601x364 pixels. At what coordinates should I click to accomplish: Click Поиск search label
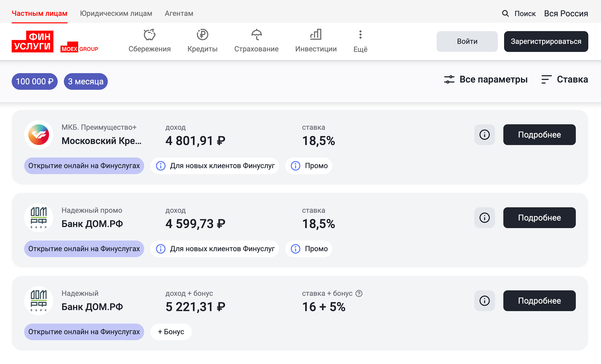525,14
